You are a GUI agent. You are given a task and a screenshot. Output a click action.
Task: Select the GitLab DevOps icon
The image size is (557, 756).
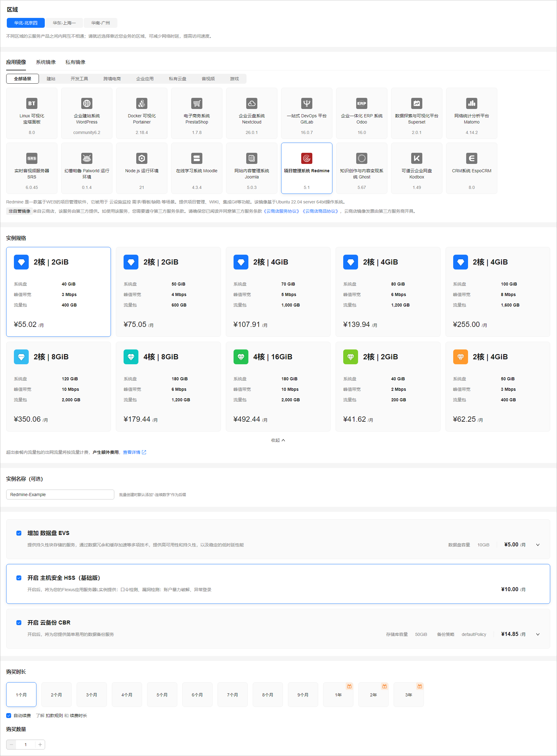(306, 103)
